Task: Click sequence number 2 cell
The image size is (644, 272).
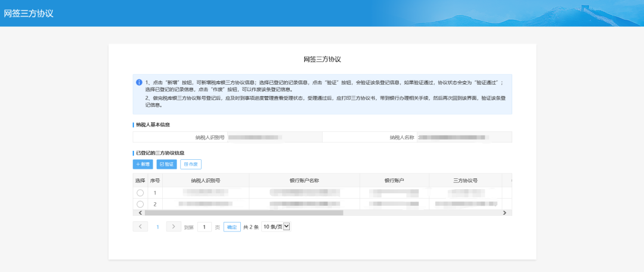Action: pyautogui.click(x=155, y=204)
